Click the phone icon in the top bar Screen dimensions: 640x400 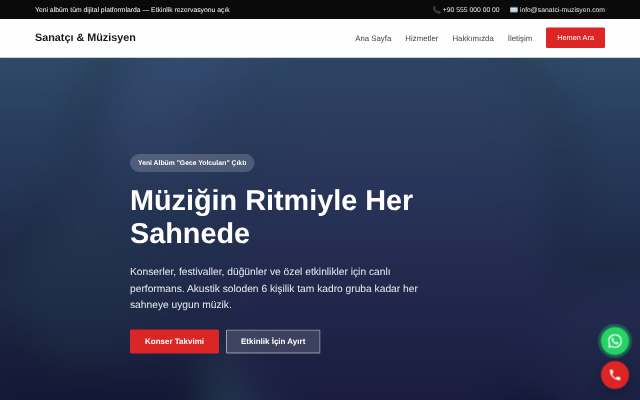click(436, 10)
